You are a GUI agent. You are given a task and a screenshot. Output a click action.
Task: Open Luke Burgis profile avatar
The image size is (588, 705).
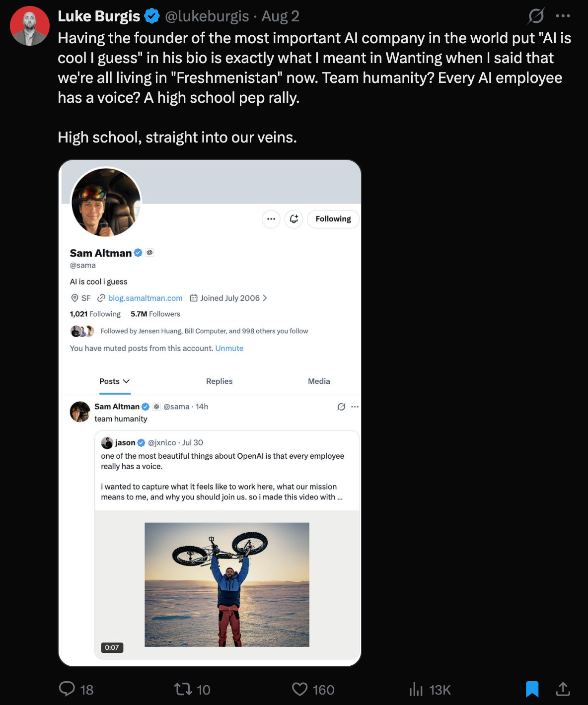(x=30, y=26)
